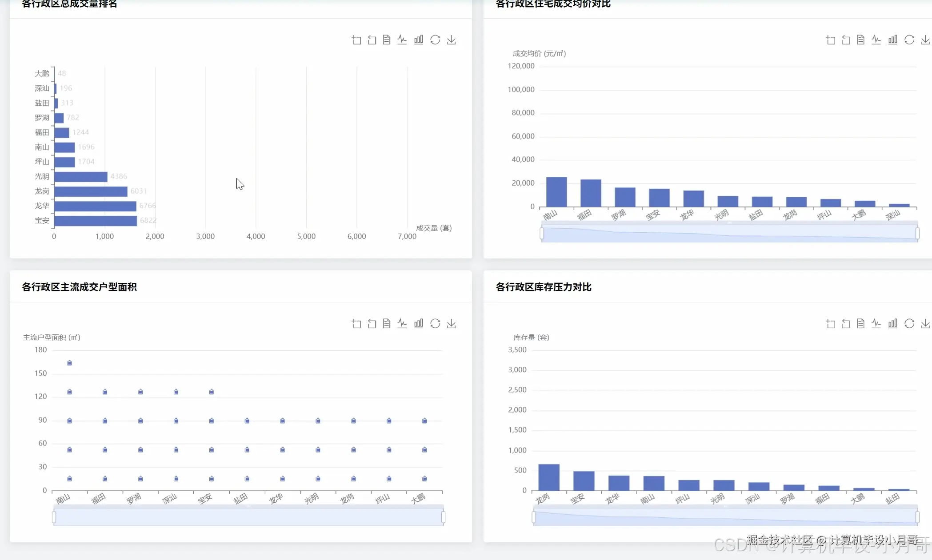Open data view in 成交均价对比 chart

(861, 40)
